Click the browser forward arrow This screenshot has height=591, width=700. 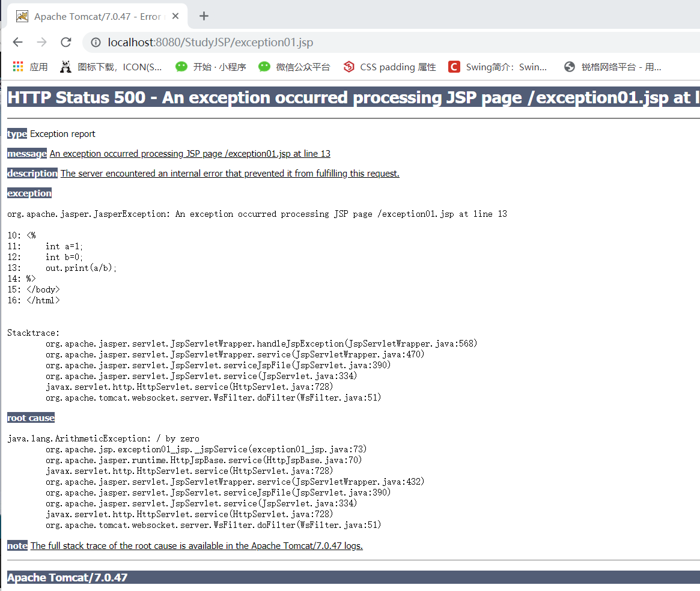[41, 42]
